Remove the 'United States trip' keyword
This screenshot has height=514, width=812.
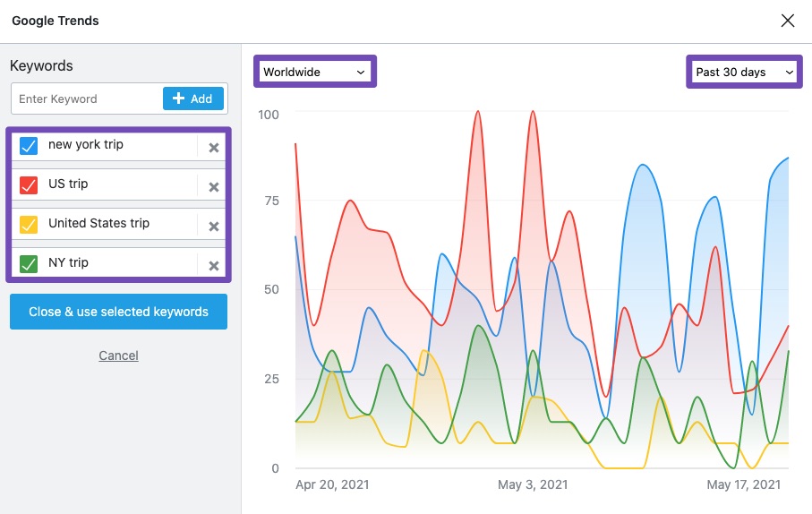pos(213,227)
